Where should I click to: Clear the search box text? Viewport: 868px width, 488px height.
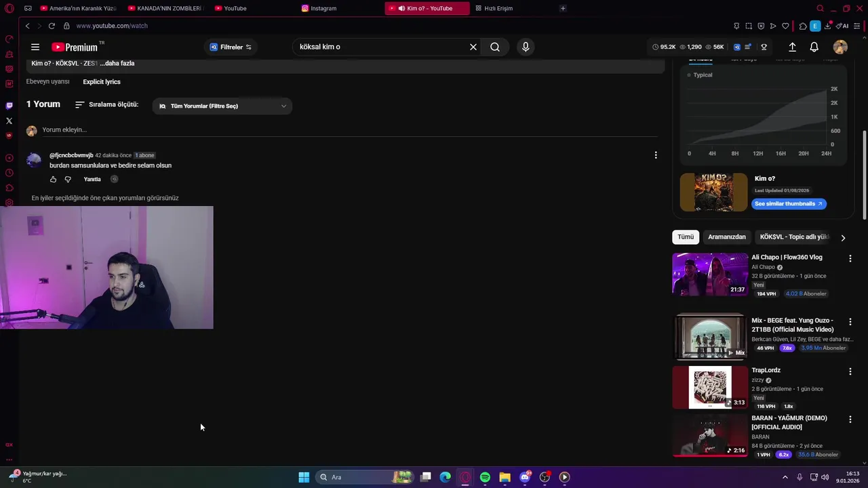(x=473, y=47)
